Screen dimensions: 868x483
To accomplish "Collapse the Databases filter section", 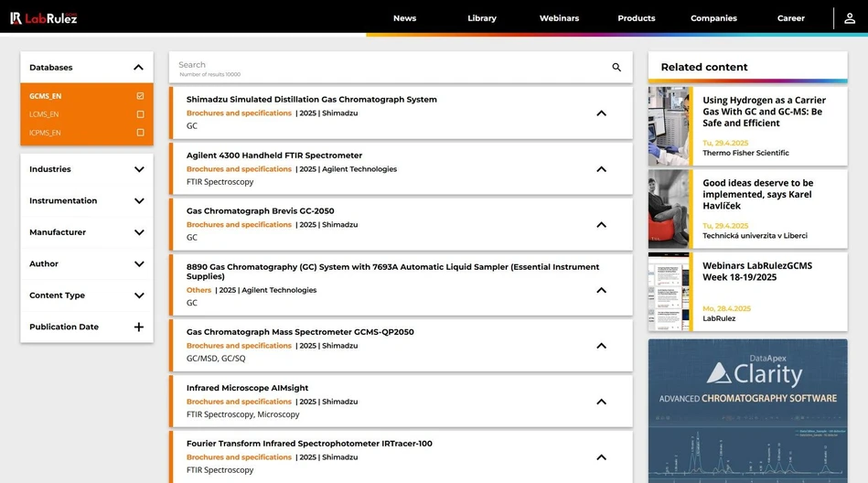I will click(138, 68).
